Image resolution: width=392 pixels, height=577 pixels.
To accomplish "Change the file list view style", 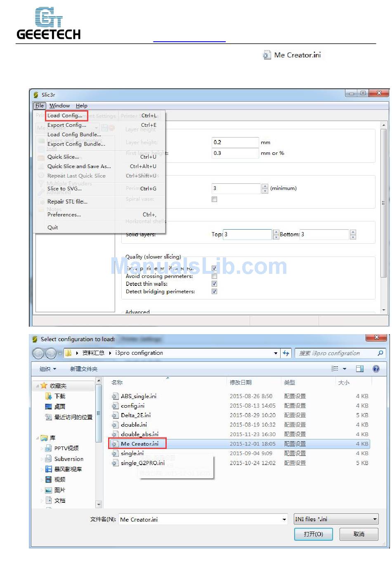I will click(335, 369).
